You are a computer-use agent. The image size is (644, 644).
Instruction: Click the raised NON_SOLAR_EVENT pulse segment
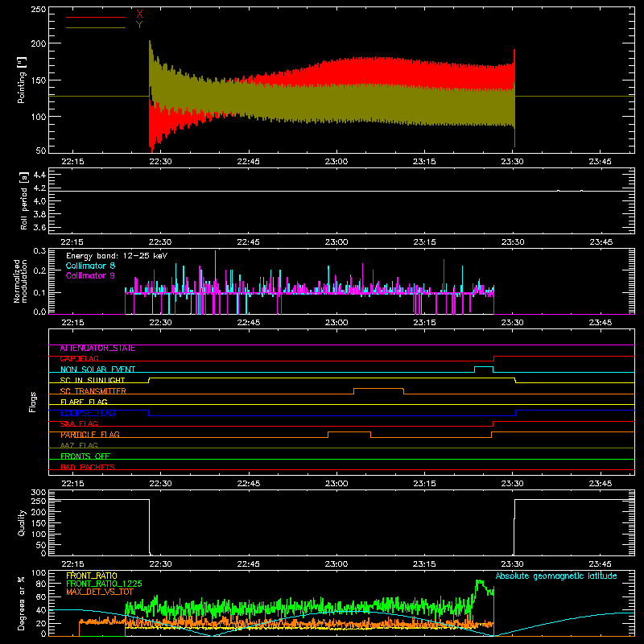[x=484, y=367]
